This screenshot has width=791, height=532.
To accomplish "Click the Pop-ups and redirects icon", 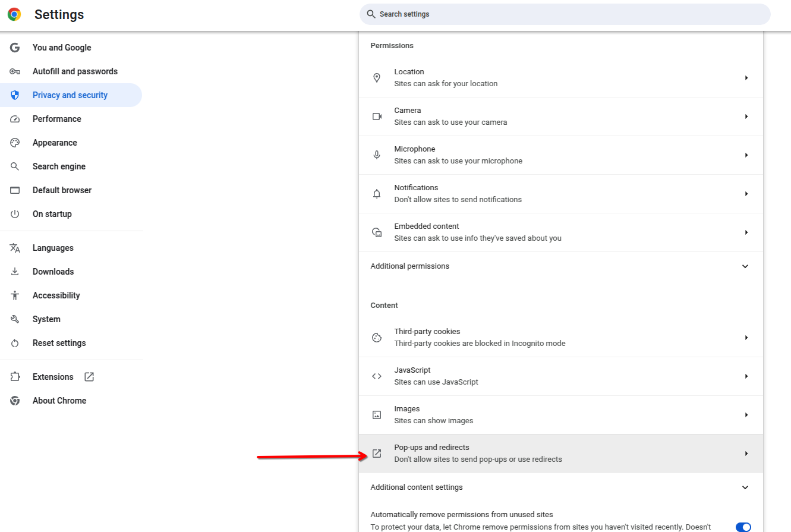I will pos(377,453).
